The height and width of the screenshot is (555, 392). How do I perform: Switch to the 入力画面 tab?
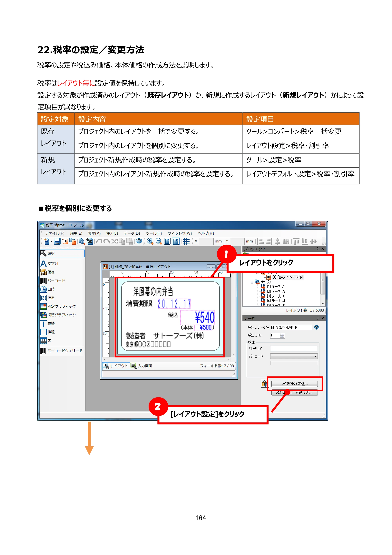(141, 366)
